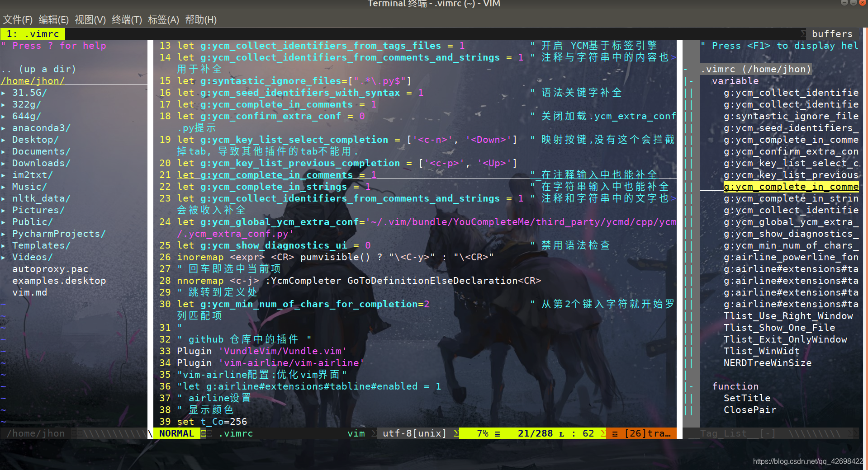Open the nltk_data/ folder in NERDTree
The height and width of the screenshot is (470, 868).
(41, 198)
